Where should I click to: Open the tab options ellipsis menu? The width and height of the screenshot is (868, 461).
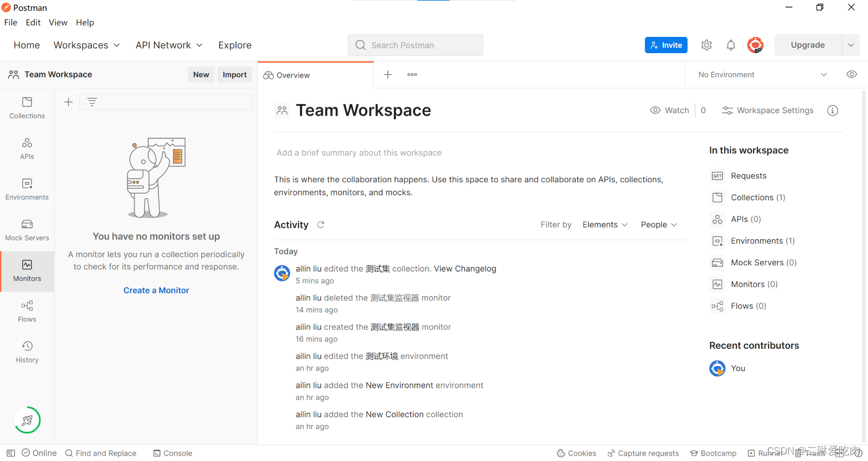pyautogui.click(x=412, y=75)
